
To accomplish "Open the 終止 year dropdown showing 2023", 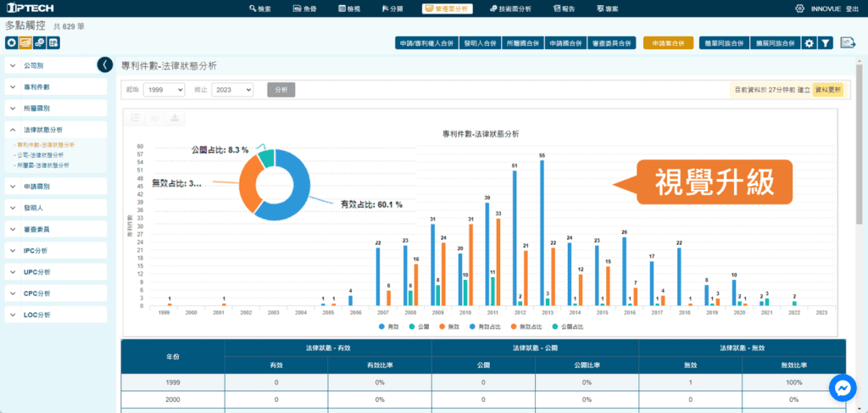I will (232, 89).
